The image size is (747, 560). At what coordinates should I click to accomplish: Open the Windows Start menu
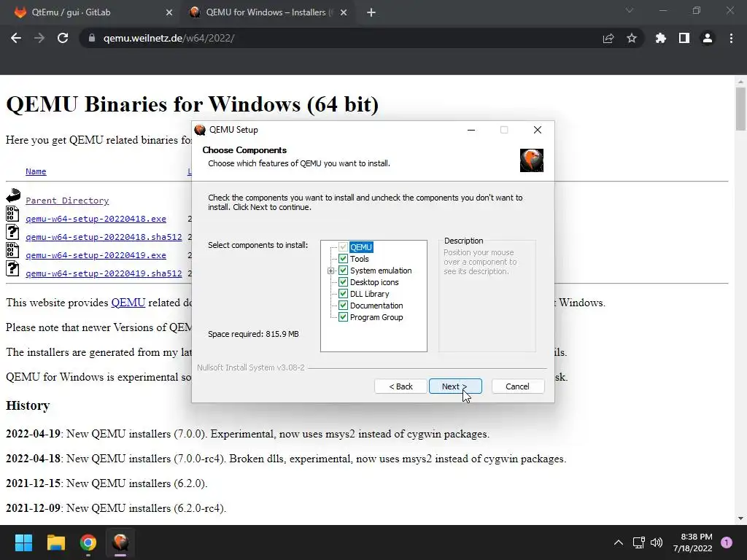[x=23, y=542]
